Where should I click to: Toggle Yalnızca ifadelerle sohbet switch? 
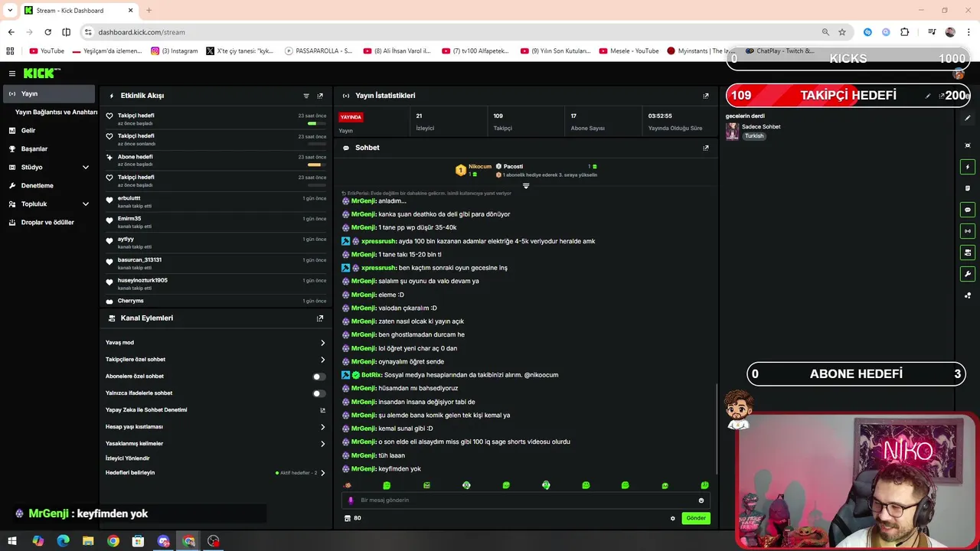coord(319,393)
